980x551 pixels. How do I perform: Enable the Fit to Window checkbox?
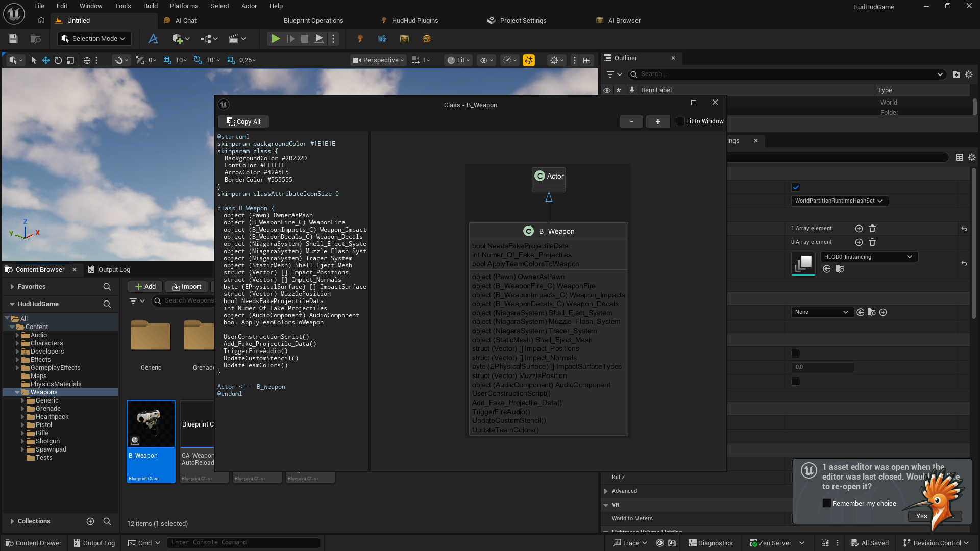tap(680, 121)
